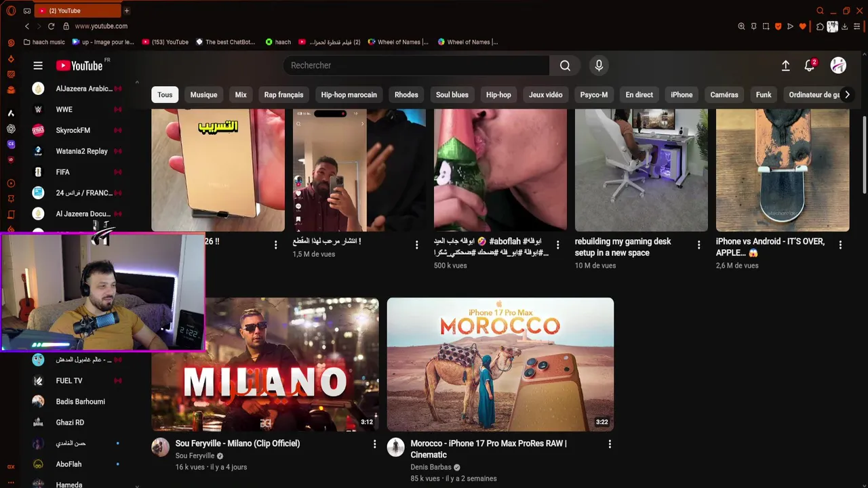Select the Soul blues filter chip
Screen dimensions: 868x488
(x=452, y=95)
